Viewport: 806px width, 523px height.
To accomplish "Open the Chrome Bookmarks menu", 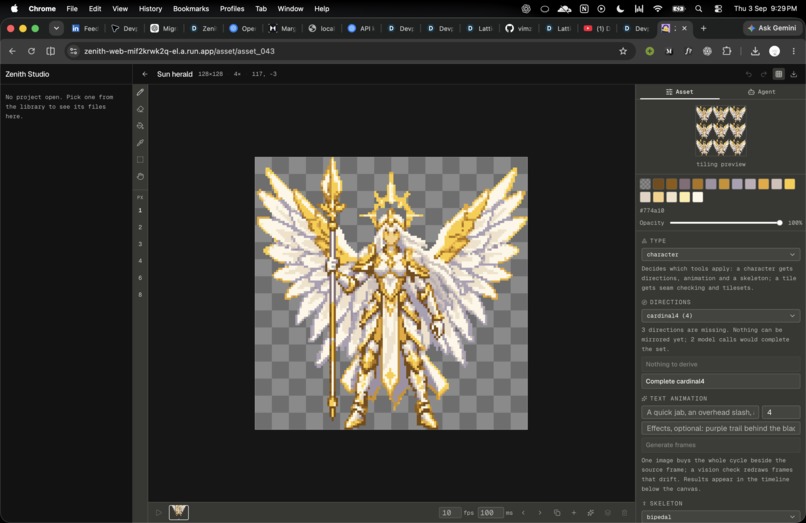I will 191,9.
